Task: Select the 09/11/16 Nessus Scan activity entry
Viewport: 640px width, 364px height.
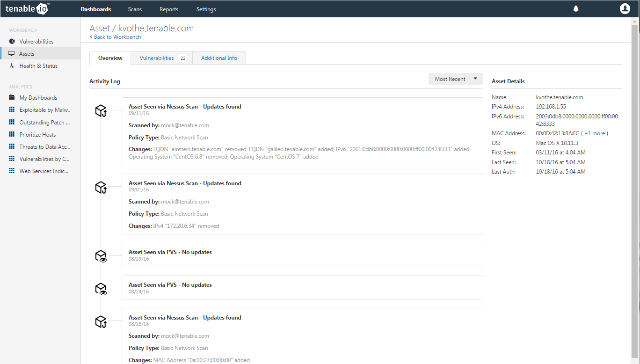Action: pyautogui.click(x=302, y=131)
